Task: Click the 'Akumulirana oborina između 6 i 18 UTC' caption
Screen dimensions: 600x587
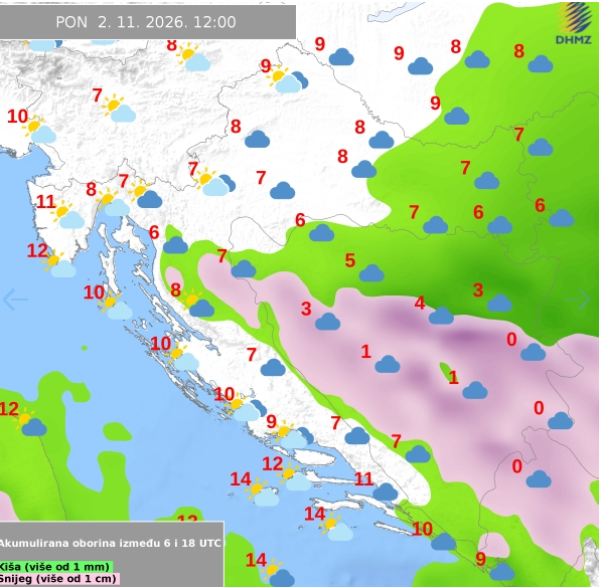Action: [110, 543]
